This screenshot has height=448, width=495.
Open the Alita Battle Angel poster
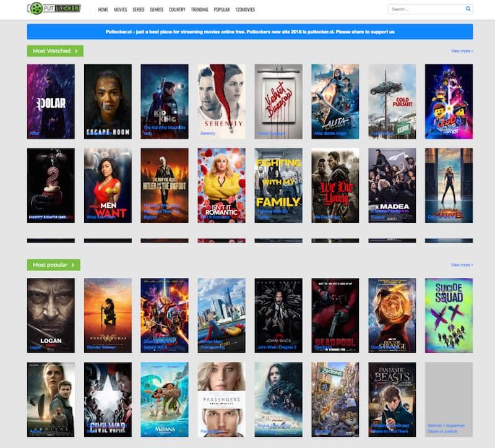[335, 101]
